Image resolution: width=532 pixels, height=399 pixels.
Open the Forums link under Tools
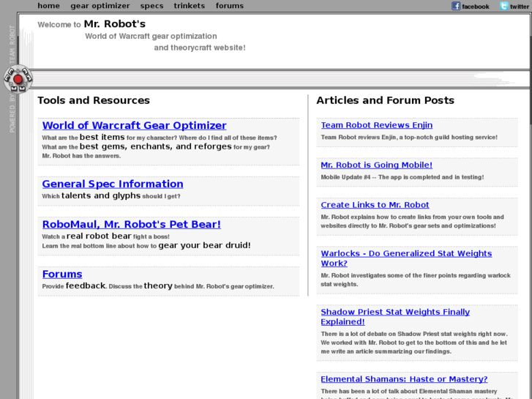tap(62, 274)
